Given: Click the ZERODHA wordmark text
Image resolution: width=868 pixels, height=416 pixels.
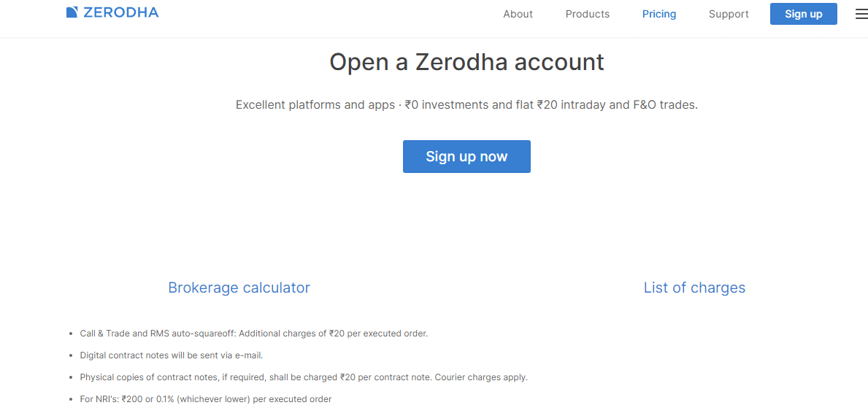Looking at the screenshot, I should tap(120, 12).
